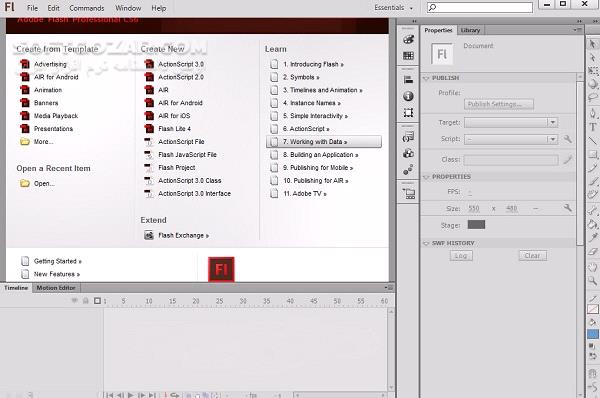The width and height of the screenshot is (600, 398).
Task: Open the Align panel icon
Action: click(408, 80)
